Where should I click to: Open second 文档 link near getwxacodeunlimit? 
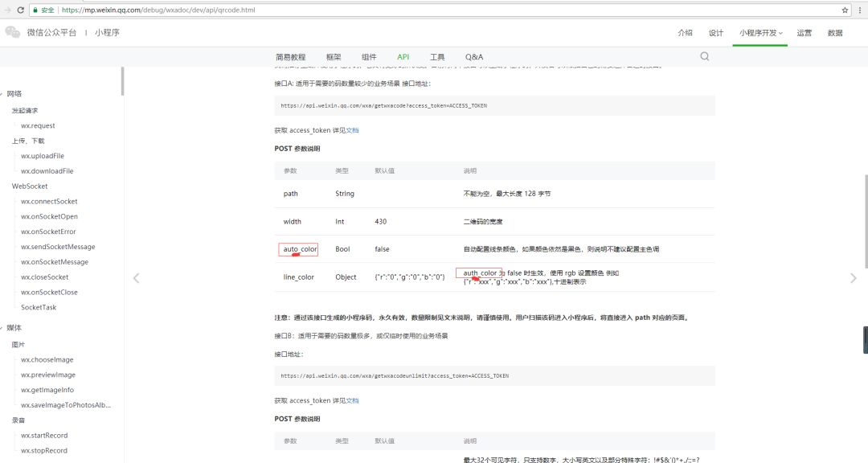click(352, 401)
